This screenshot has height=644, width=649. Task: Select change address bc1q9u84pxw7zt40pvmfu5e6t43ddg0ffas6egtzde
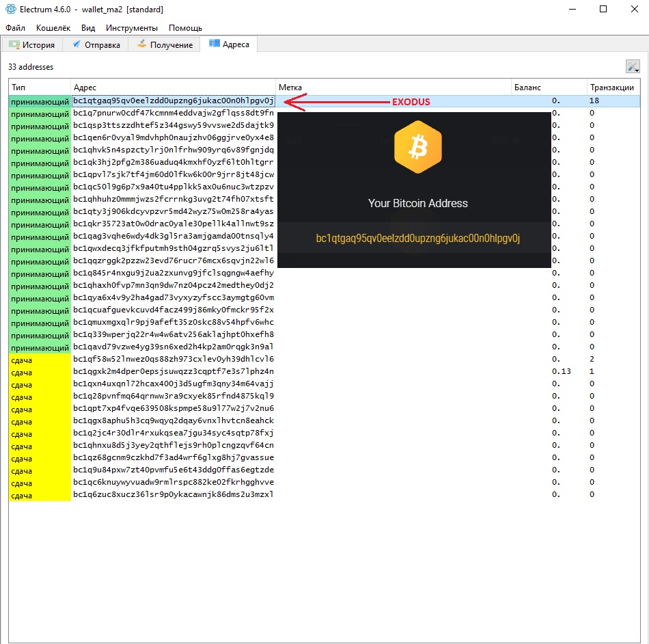point(174,470)
